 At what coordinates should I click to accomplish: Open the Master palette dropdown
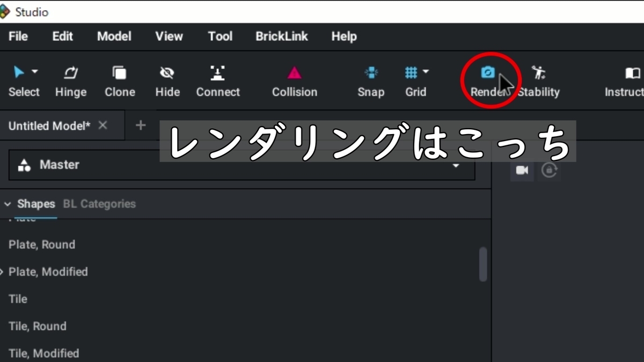coord(241,165)
